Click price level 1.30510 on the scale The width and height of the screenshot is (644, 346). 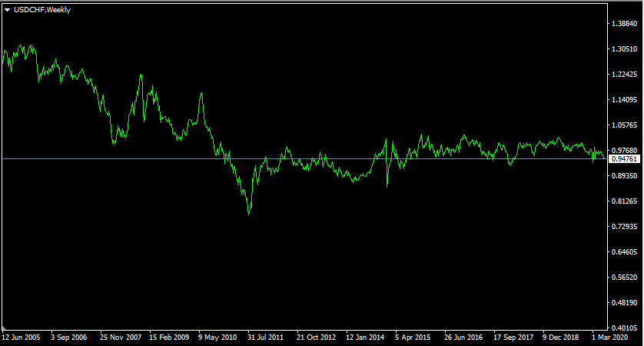click(624, 49)
